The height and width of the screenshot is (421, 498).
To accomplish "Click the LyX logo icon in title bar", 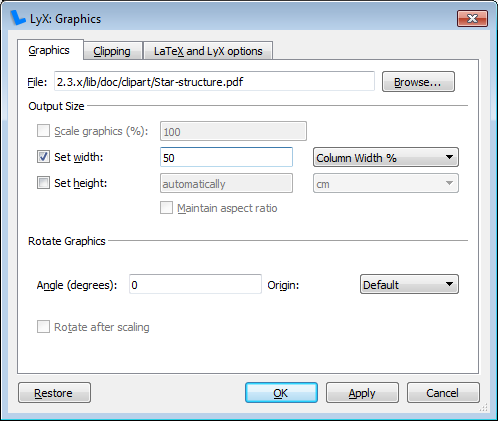I will (18, 18).
